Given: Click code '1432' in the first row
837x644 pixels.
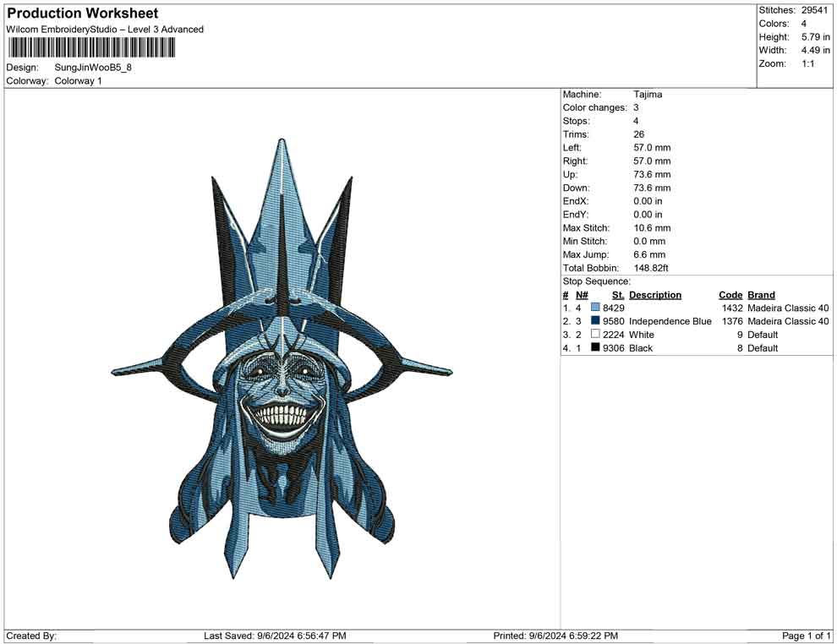Looking at the screenshot, I should 732,308.
